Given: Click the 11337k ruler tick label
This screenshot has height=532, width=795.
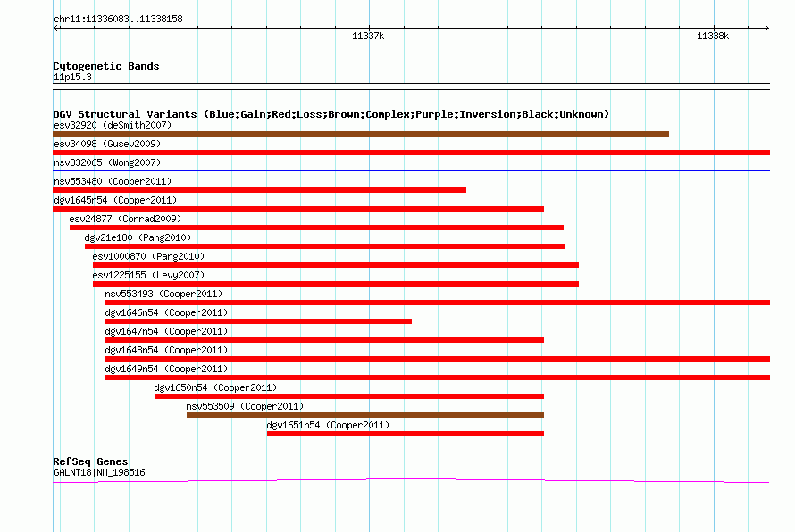Looking at the screenshot, I should point(368,36).
